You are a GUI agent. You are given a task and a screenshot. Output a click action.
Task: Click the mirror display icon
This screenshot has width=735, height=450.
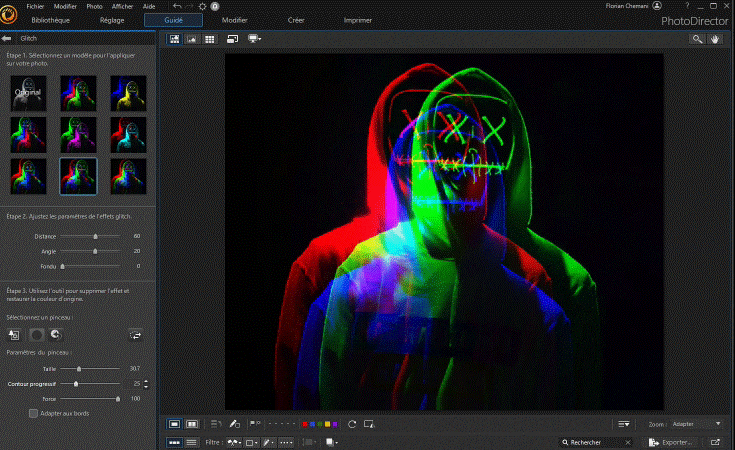pyautogui.click(x=232, y=39)
